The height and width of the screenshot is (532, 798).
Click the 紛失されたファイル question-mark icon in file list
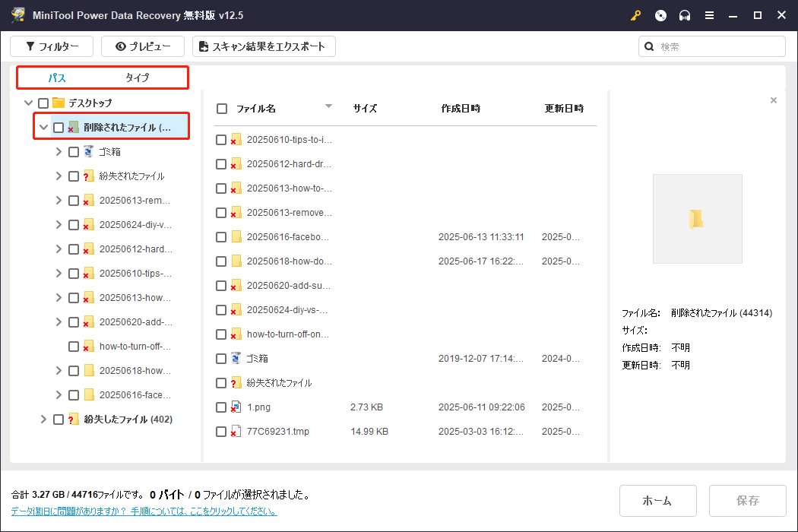[236, 382]
